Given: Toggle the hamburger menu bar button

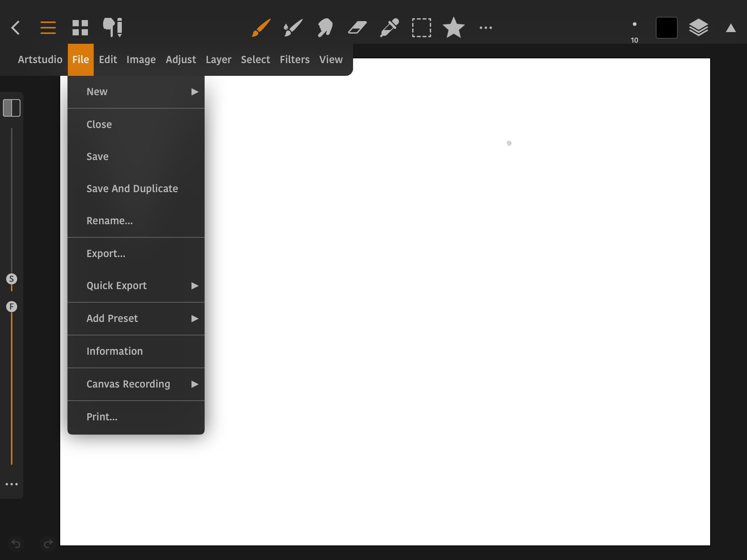Looking at the screenshot, I should [48, 28].
